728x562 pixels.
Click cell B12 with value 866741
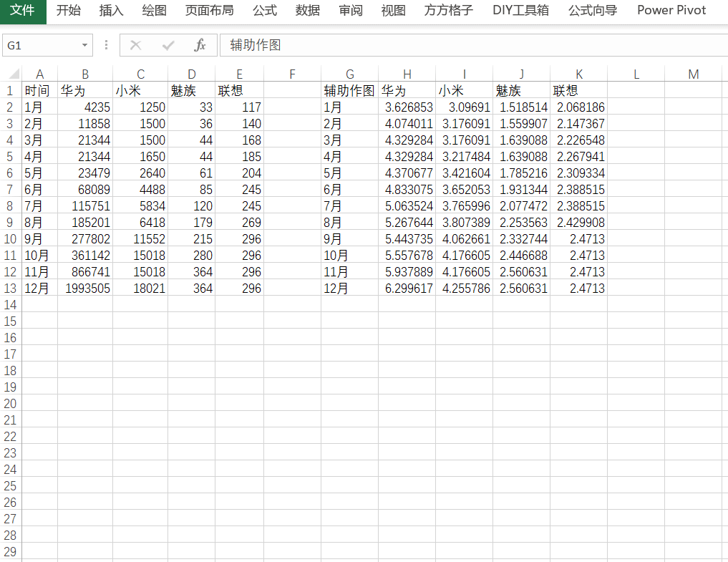tap(85, 272)
